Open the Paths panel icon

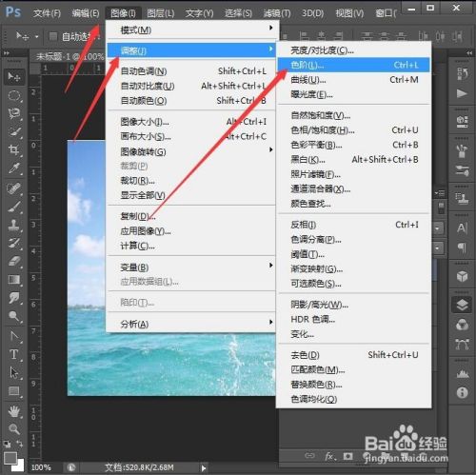click(x=462, y=345)
